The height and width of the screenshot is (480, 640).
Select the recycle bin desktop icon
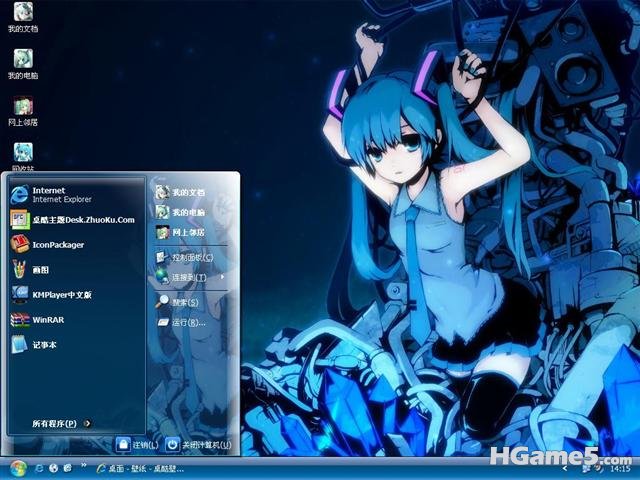coord(23,156)
